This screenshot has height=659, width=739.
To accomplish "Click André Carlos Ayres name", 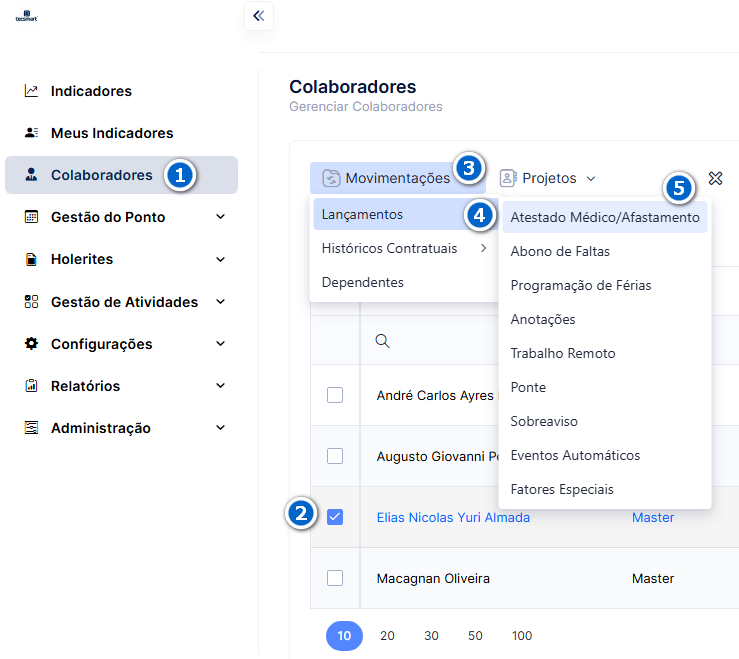I will pyautogui.click(x=435, y=395).
